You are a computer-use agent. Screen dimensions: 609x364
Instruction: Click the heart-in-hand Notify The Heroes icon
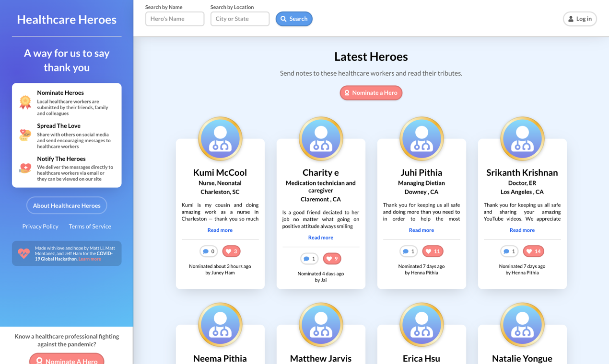[25, 168]
